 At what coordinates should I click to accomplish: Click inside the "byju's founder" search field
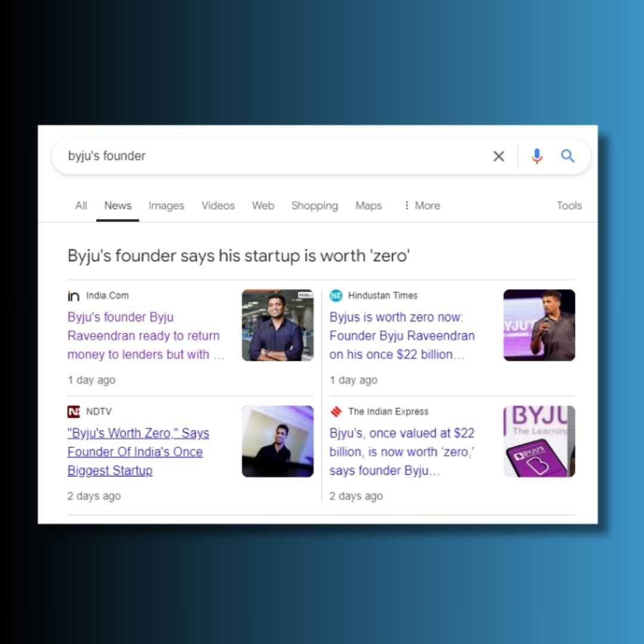268,156
